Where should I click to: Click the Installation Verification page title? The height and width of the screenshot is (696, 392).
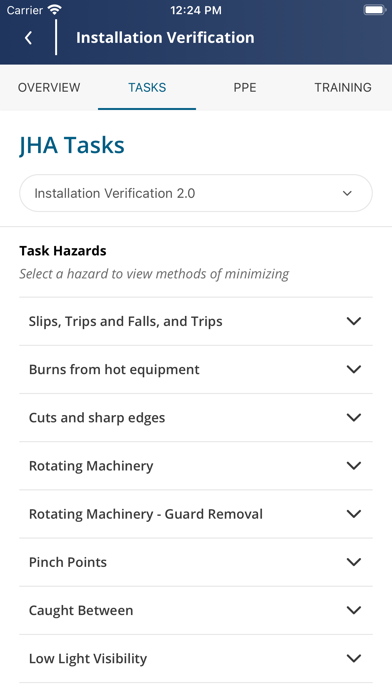click(165, 38)
